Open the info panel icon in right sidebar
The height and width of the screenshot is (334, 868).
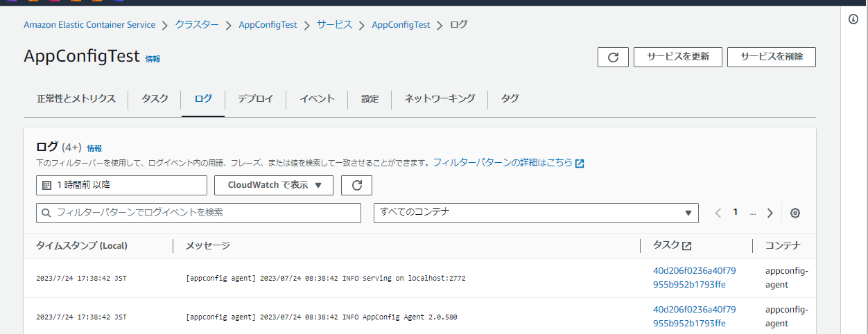[853, 19]
